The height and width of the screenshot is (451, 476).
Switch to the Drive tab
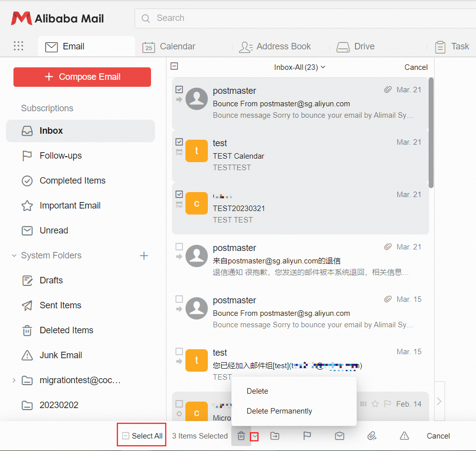(355, 46)
